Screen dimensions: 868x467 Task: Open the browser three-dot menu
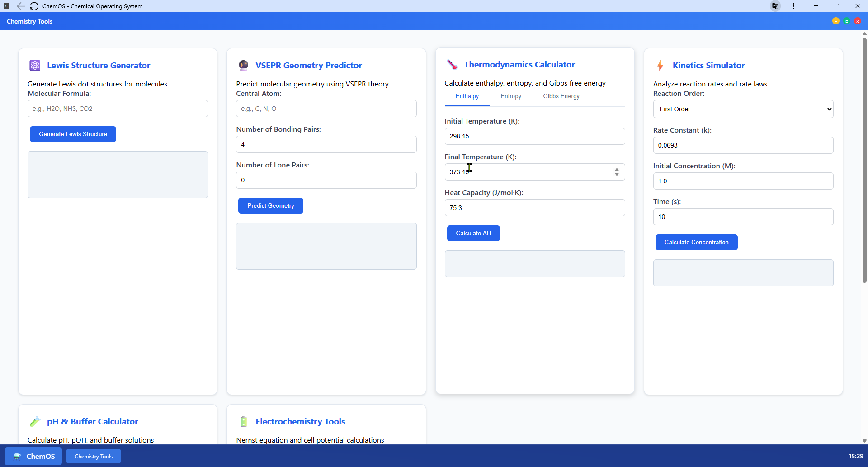793,6
